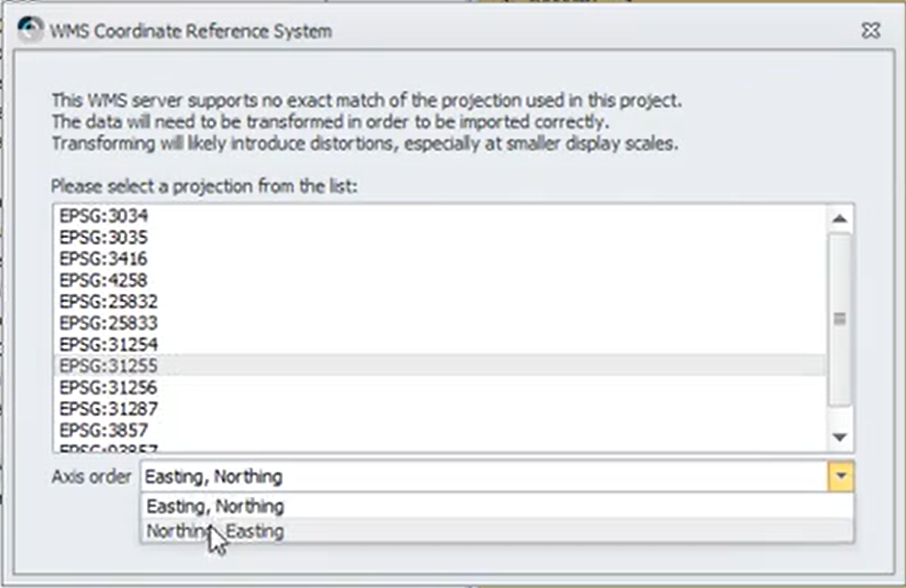Pick EPSG:4258 from the projection list

[439, 280]
